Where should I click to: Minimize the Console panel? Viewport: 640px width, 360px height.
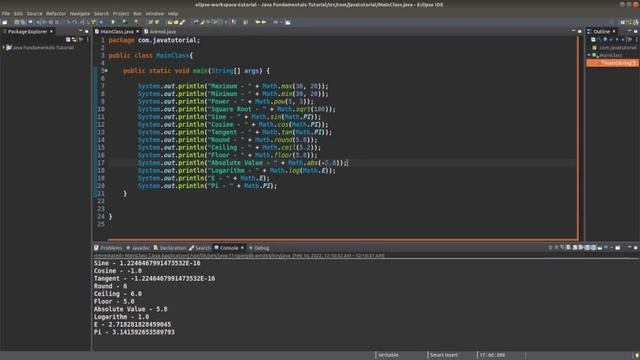click(x=629, y=247)
